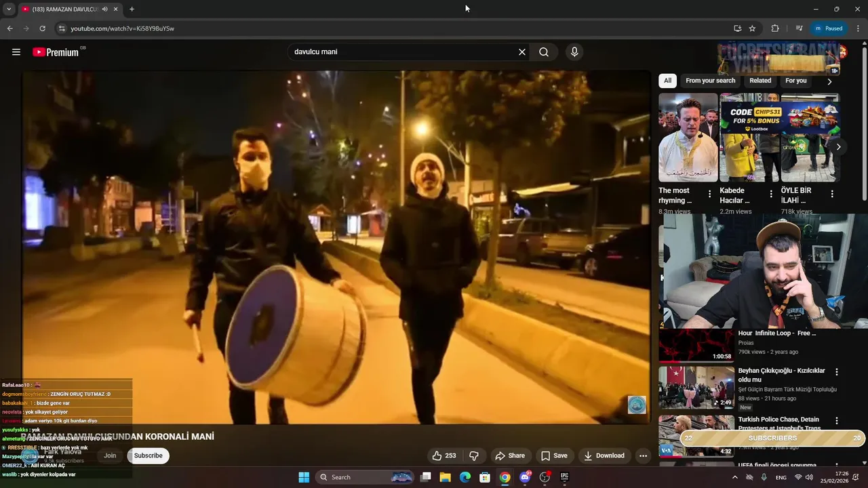Image resolution: width=868 pixels, height=488 pixels.
Task: Go to YouTube Premium home logo
Action: click(56, 52)
